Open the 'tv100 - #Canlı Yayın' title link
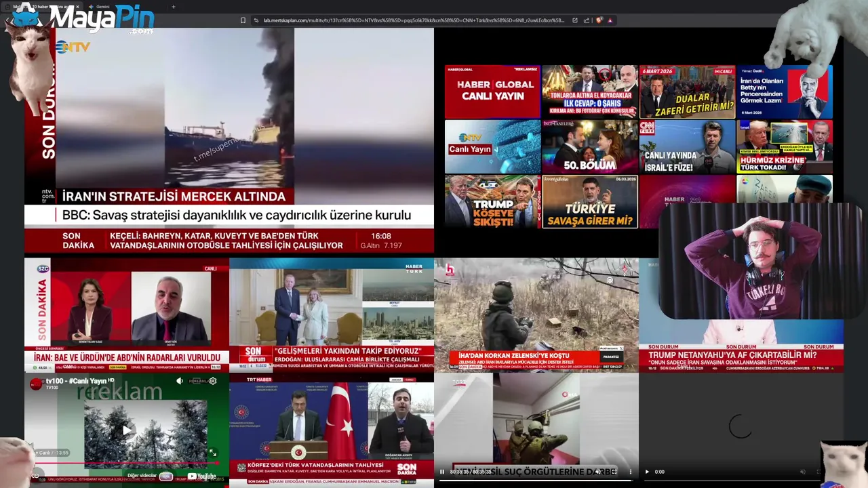The width and height of the screenshot is (868, 488). point(77,381)
